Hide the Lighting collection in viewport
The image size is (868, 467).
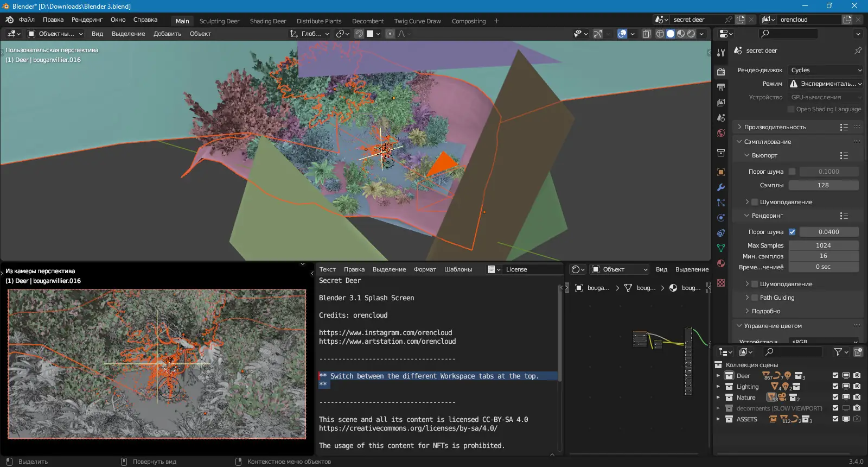(846, 387)
